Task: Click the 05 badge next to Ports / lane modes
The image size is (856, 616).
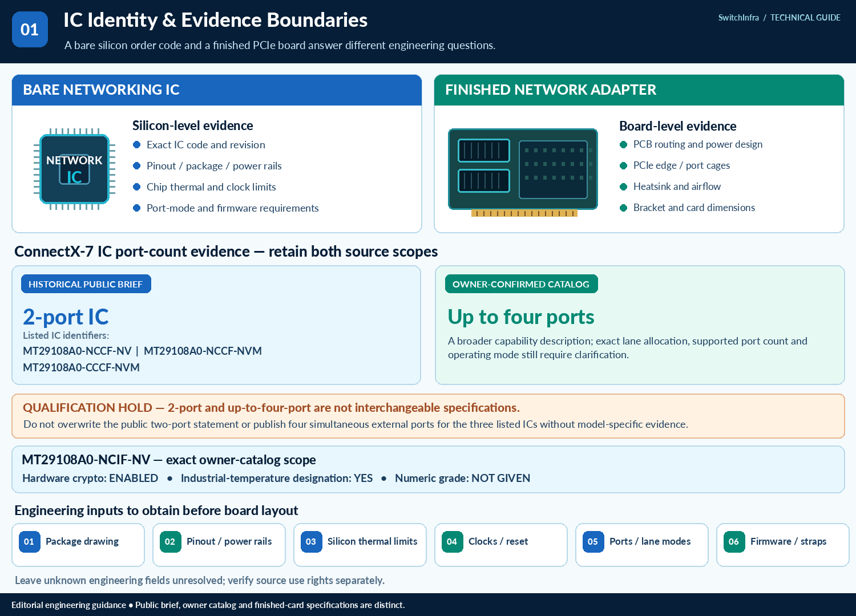Action: click(x=593, y=542)
